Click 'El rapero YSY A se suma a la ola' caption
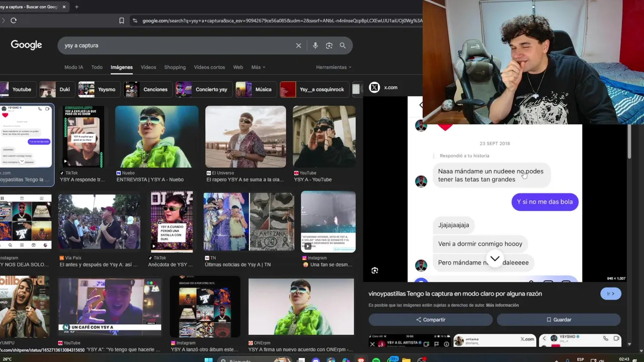644x362 pixels. [x=246, y=179]
